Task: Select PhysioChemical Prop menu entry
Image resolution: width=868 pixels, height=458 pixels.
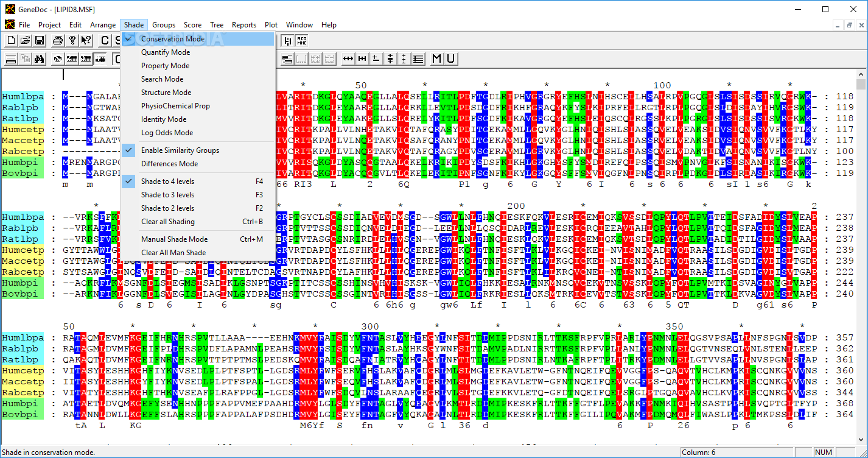Action: coord(198,106)
